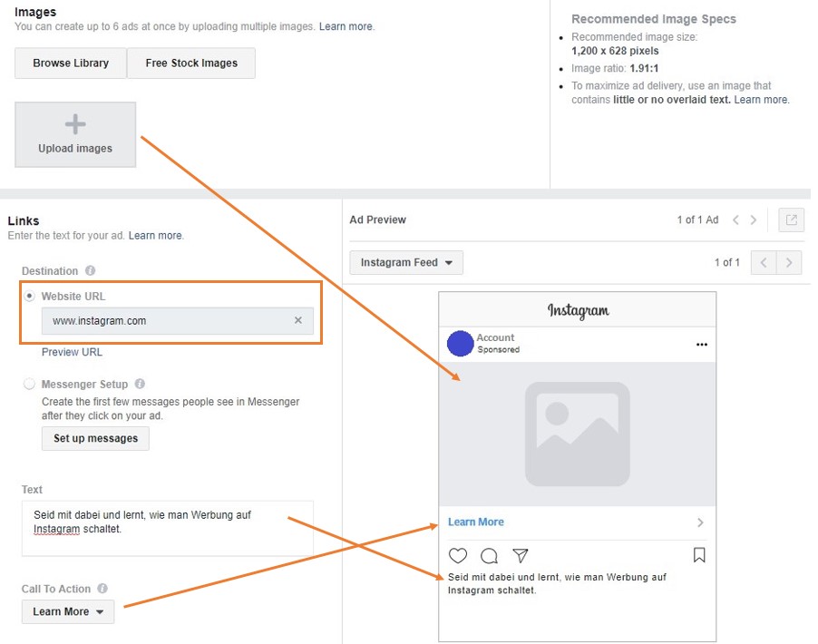Image resolution: width=818 pixels, height=644 pixels.
Task: Go to next ad with right chevron near 1 of 1 Ad
Action: [754, 220]
